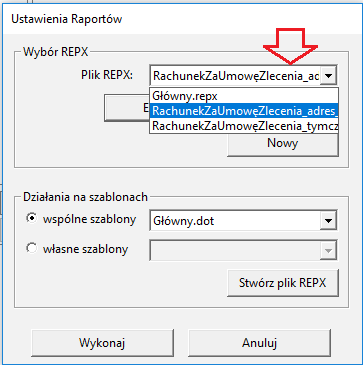
Task: Cancel the dialog with Anuluj
Action: pyautogui.click(x=259, y=343)
